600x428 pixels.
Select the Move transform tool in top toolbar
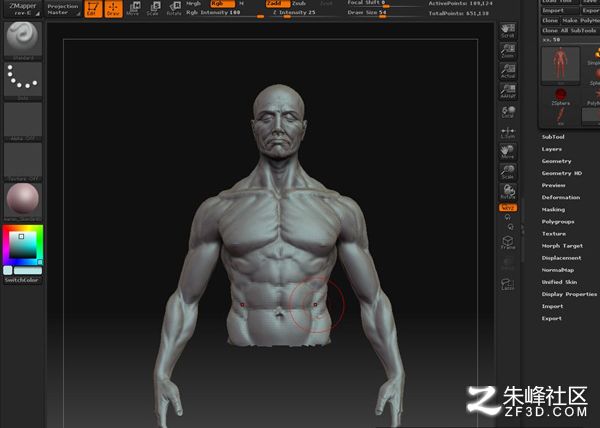tap(133, 9)
